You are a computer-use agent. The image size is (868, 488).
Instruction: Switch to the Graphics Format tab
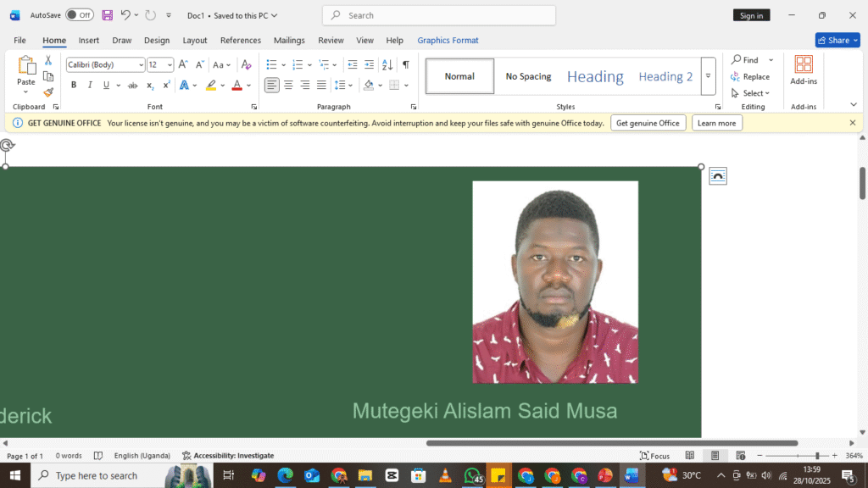point(448,40)
